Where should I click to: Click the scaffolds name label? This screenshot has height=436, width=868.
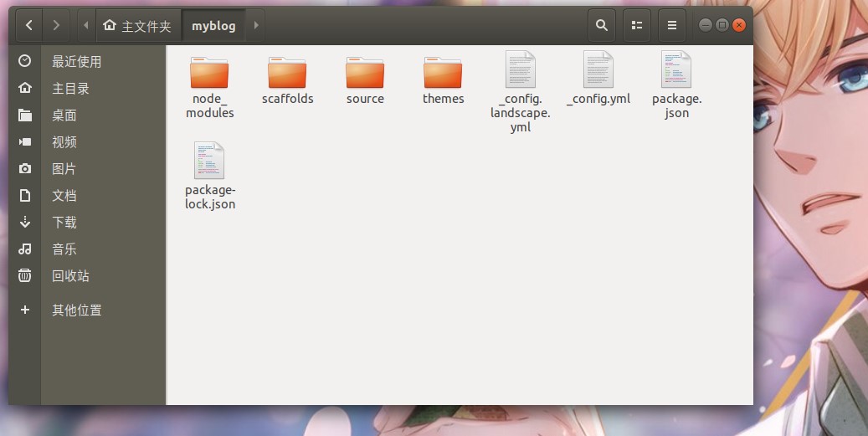coord(288,99)
